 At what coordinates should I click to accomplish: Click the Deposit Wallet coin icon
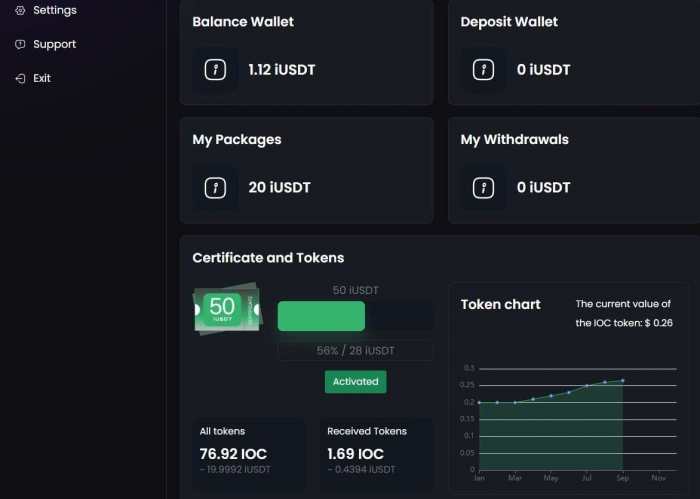point(483,70)
